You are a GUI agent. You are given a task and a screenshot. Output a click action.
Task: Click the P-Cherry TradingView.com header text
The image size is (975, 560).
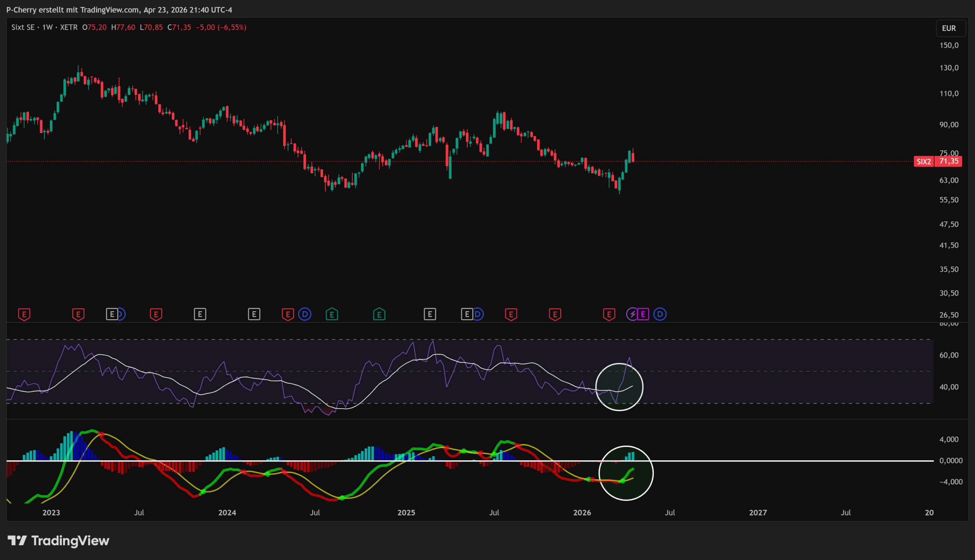119,10
